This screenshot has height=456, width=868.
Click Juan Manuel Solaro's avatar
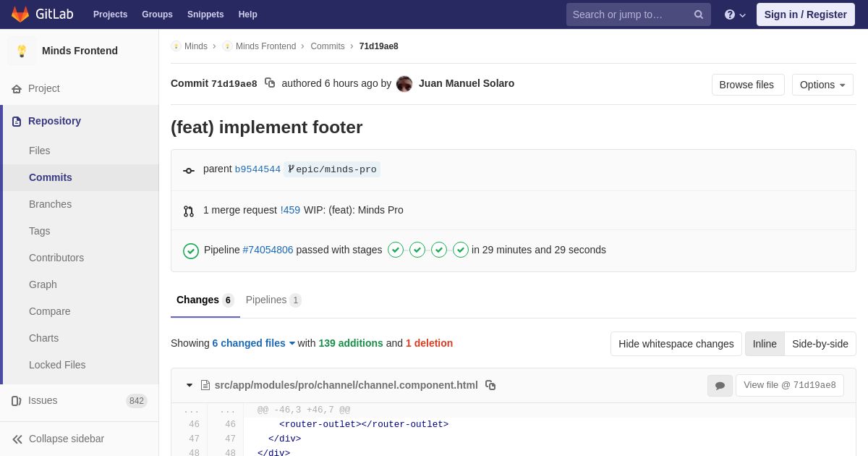point(404,84)
